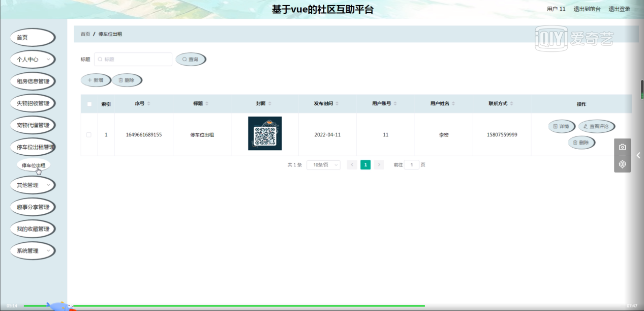Open the 失物招领管理 sidebar menu
The image size is (644, 311).
[33, 103]
